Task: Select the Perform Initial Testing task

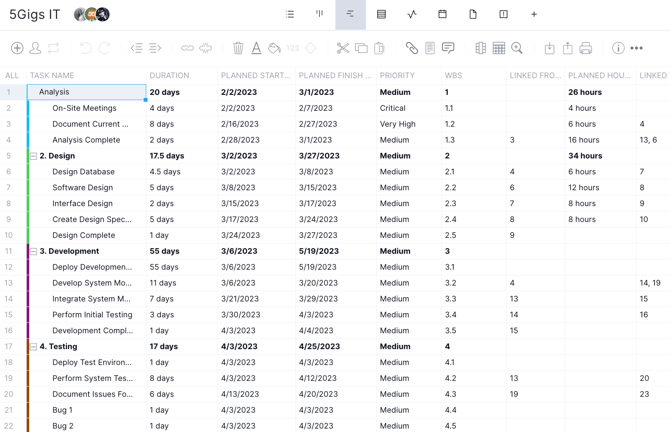Action: point(92,314)
